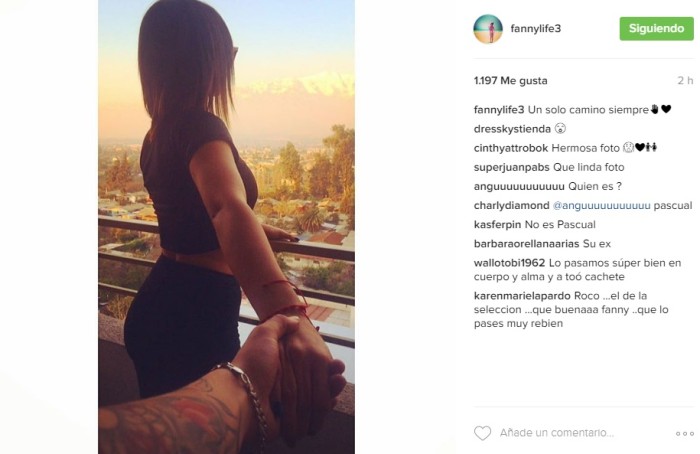The width and height of the screenshot is (700, 454).
Task: Open kasferpin commenter profile
Action: click(497, 225)
